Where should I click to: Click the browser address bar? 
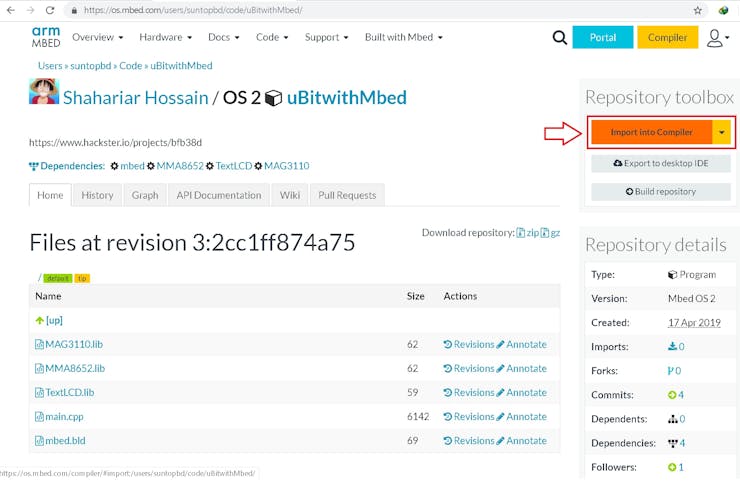385,10
